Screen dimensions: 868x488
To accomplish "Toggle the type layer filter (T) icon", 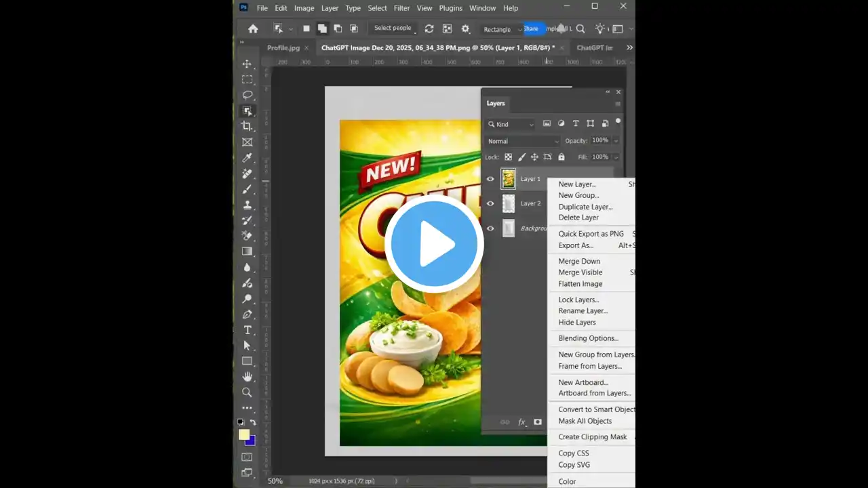I will [576, 123].
